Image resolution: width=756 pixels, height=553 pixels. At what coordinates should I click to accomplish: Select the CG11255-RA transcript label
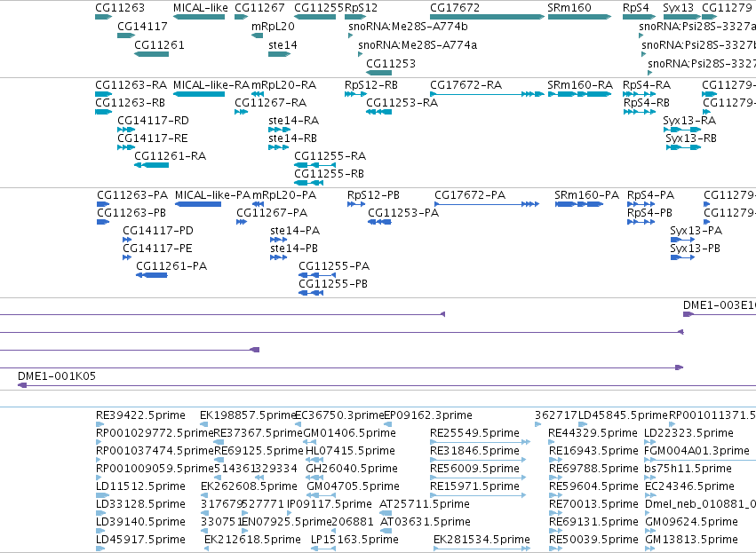[330, 156]
